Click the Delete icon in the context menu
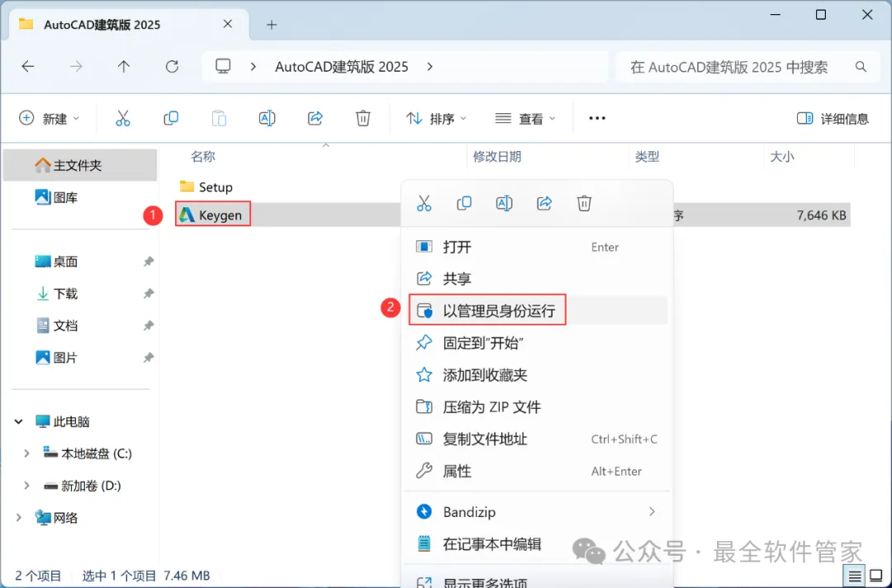This screenshot has height=588, width=892. [x=584, y=203]
